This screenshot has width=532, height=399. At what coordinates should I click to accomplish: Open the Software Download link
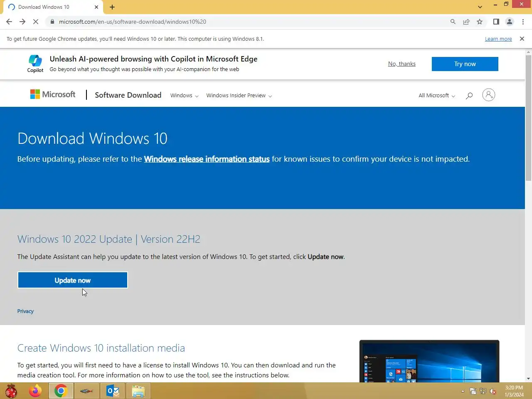pos(128,95)
